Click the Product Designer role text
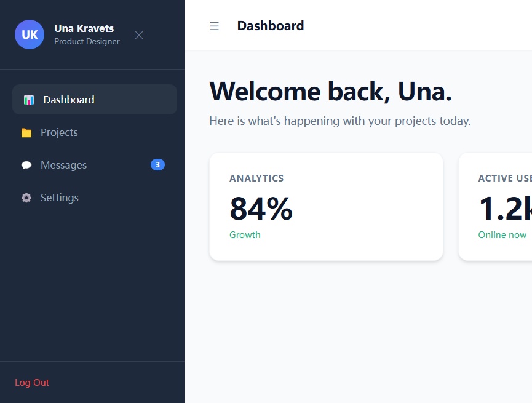The height and width of the screenshot is (403, 532). [87, 42]
